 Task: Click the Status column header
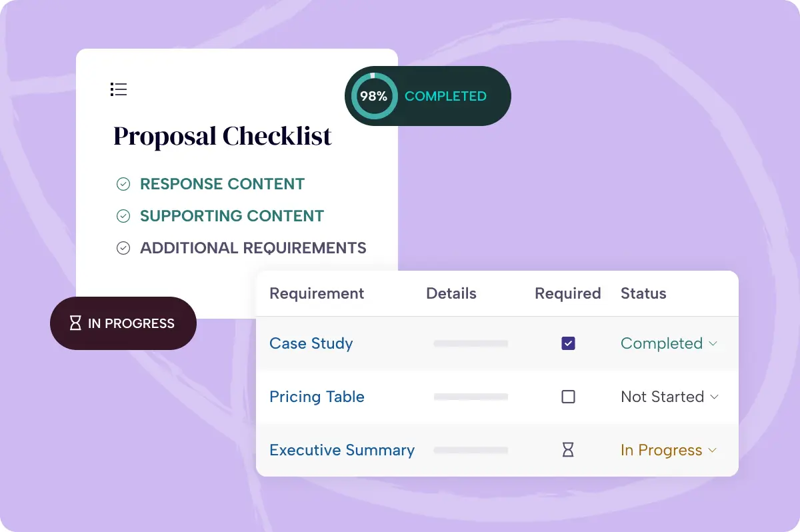click(x=643, y=293)
